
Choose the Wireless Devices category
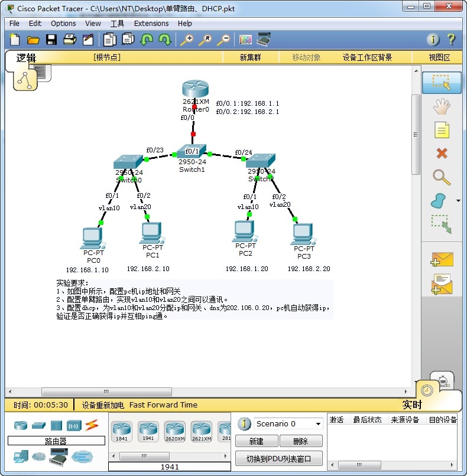tap(74, 426)
